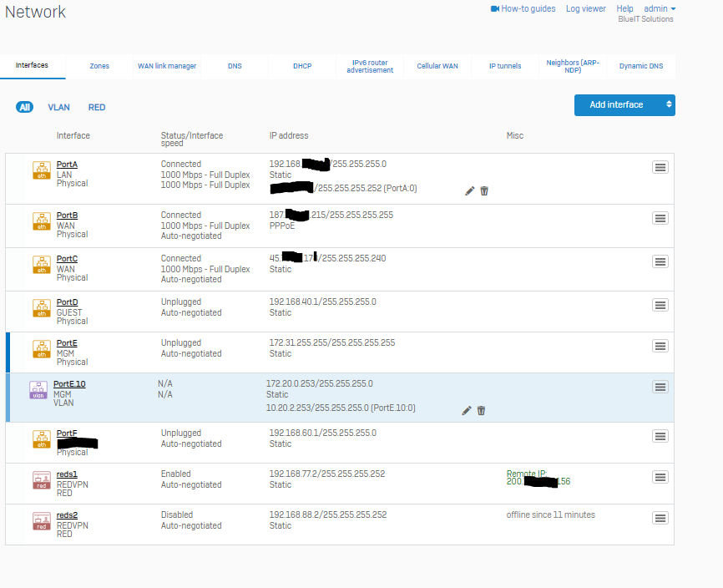Click the PortD interface name link
723x588 pixels.
click(x=67, y=302)
